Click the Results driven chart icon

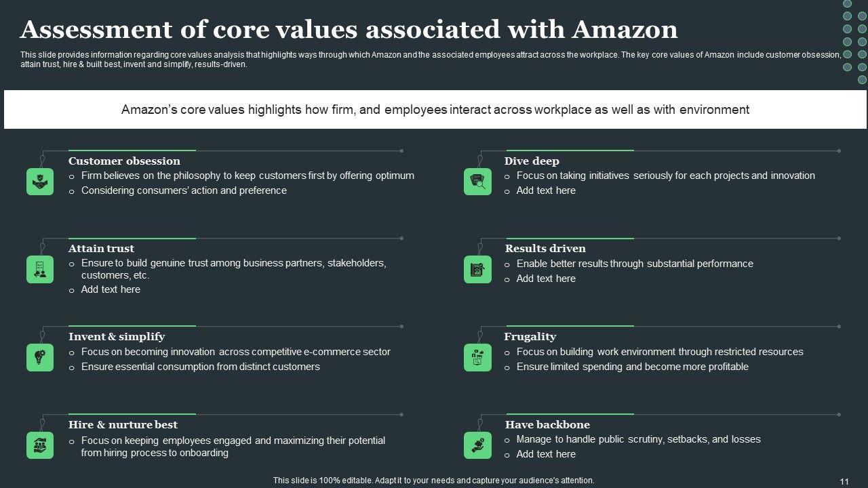(477, 269)
